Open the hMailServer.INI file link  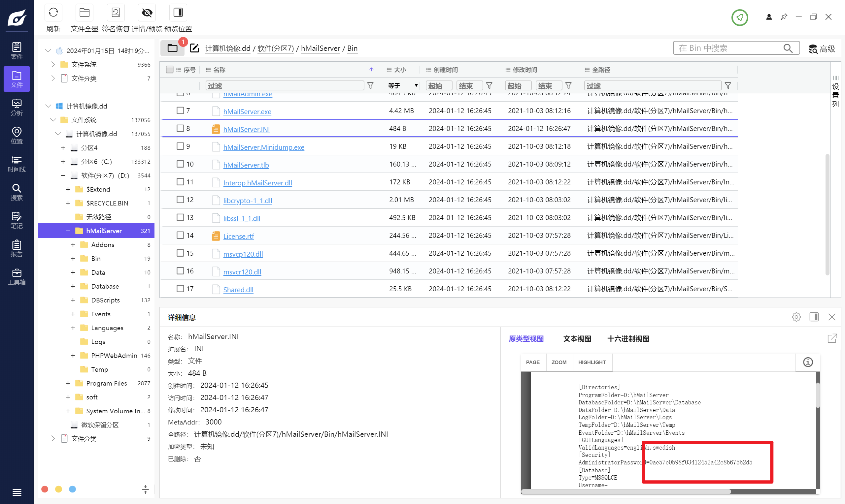coord(246,129)
